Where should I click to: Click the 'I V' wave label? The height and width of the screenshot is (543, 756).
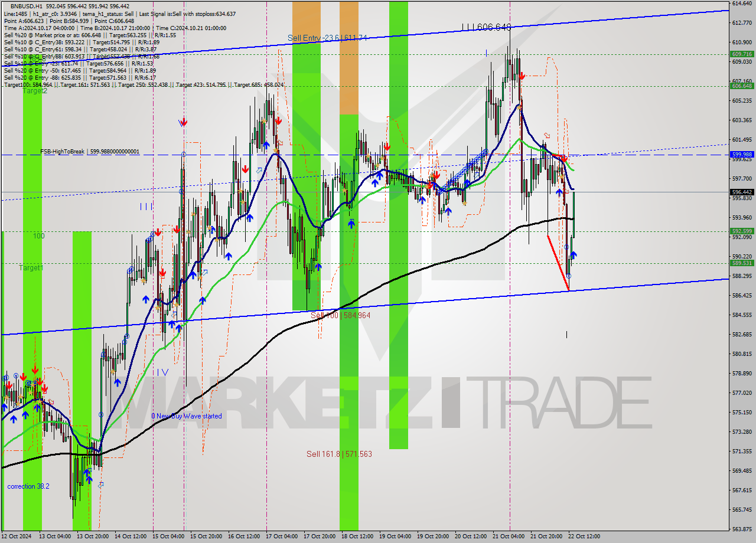(162, 372)
